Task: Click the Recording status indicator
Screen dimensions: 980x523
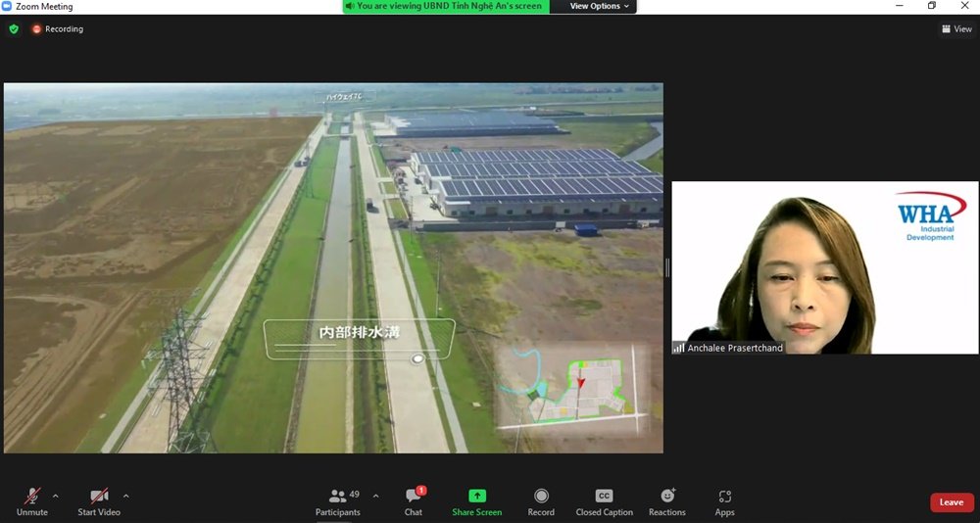Action: (x=58, y=29)
